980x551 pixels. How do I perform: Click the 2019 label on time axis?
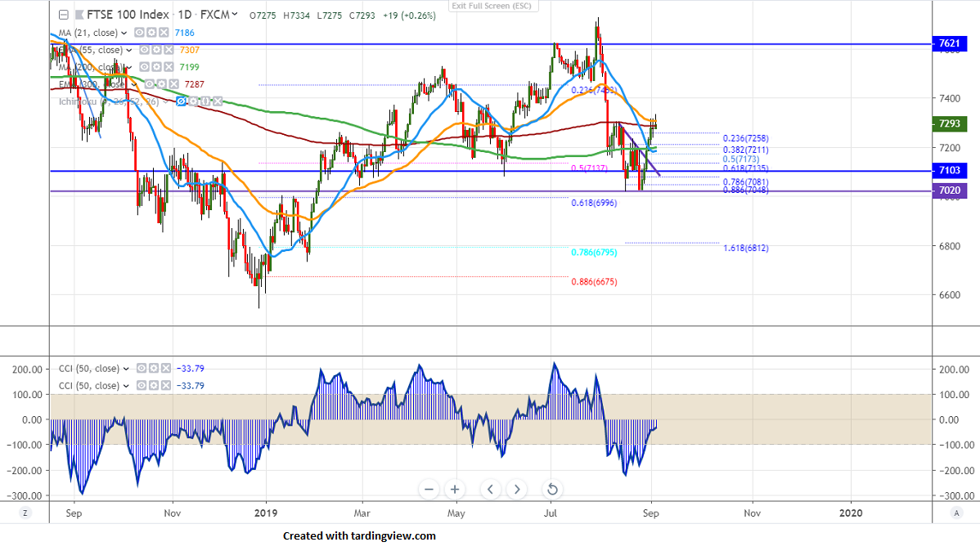point(266,513)
